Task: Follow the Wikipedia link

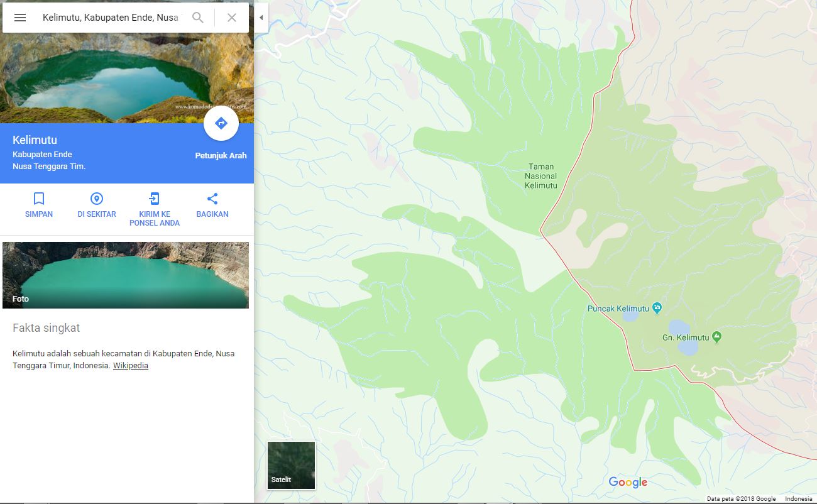Action: pyautogui.click(x=131, y=366)
